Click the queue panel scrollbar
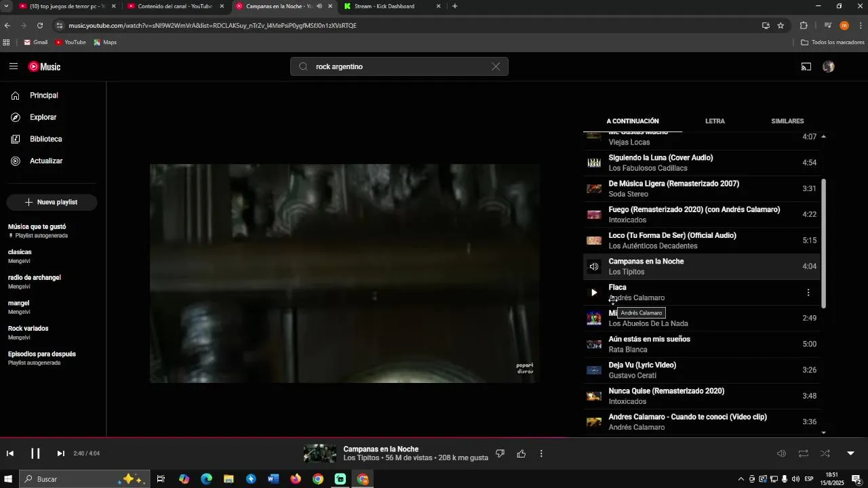The height and width of the screenshot is (488, 868). coord(824,243)
